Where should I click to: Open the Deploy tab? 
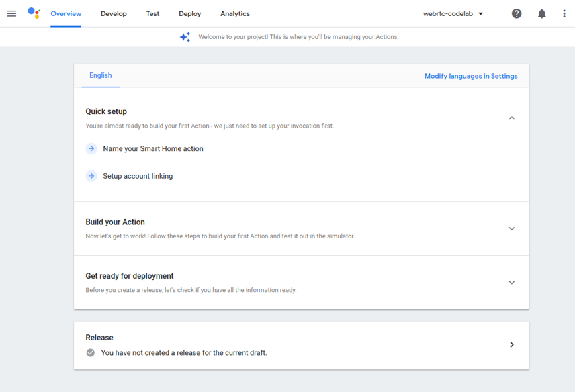(189, 13)
